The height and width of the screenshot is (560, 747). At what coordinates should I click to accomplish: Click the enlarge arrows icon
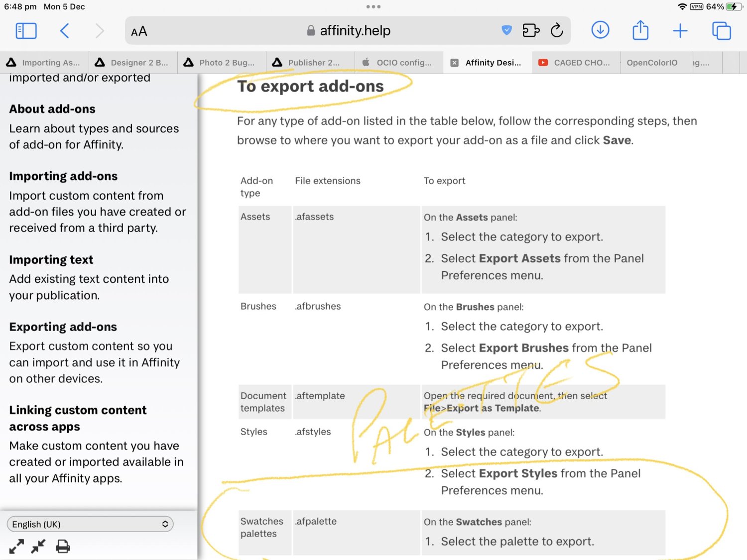pos(16,546)
